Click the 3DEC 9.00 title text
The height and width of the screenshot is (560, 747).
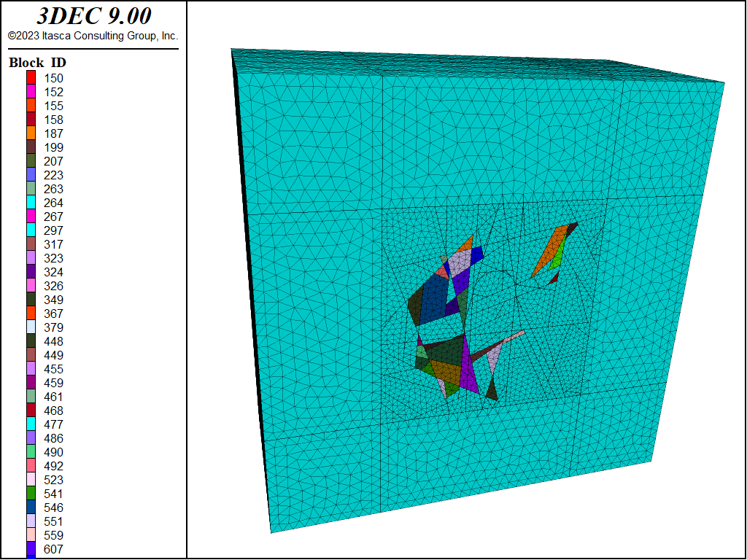point(93,17)
